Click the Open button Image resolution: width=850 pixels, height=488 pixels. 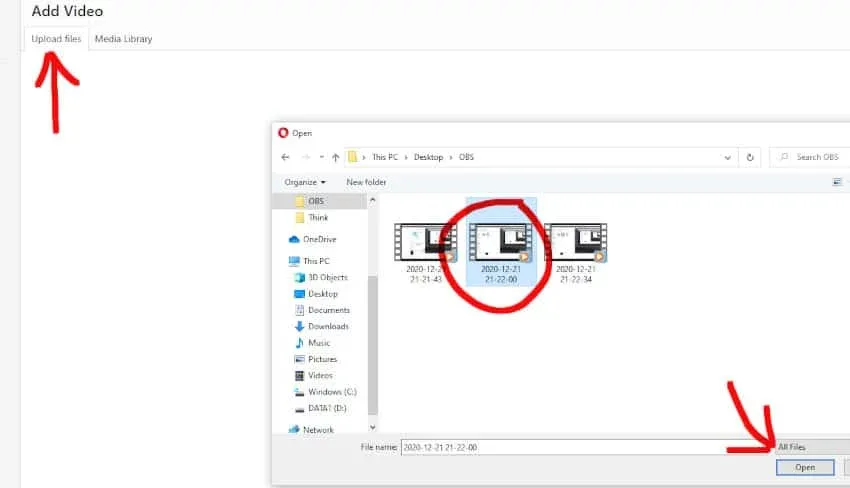[805, 467]
